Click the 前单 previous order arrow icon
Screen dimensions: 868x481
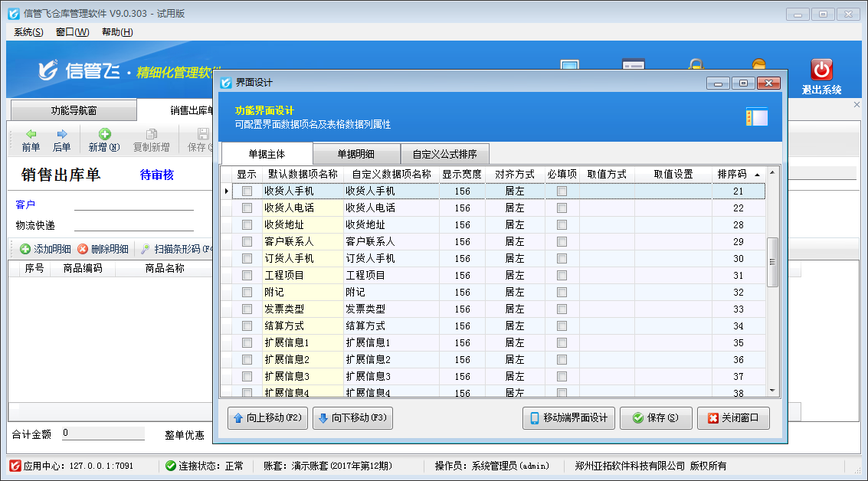coord(31,134)
